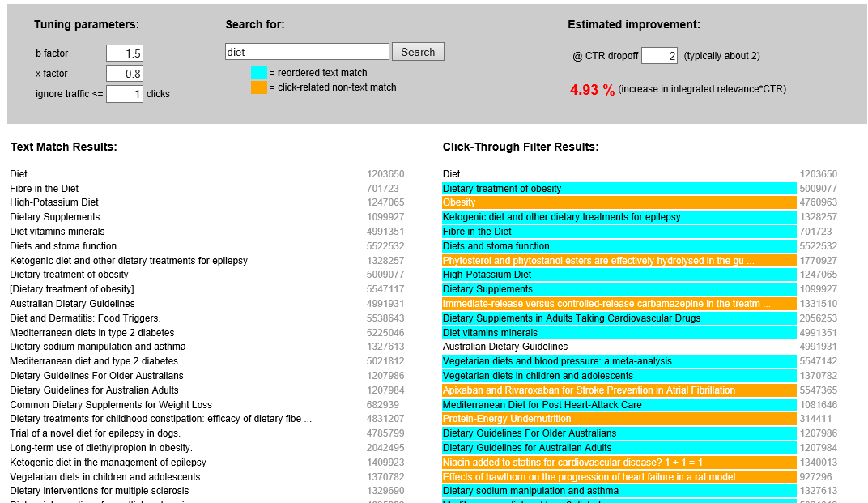Select the x factor input field
Screen dimensions: 868x503
(125, 74)
